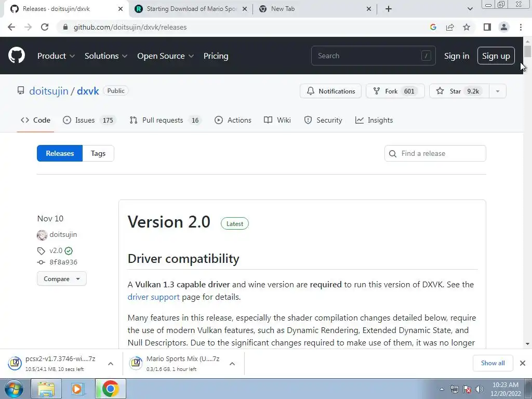This screenshot has height=399, width=532.
Task: Click the Chrome profile avatar icon
Action: point(504,27)
